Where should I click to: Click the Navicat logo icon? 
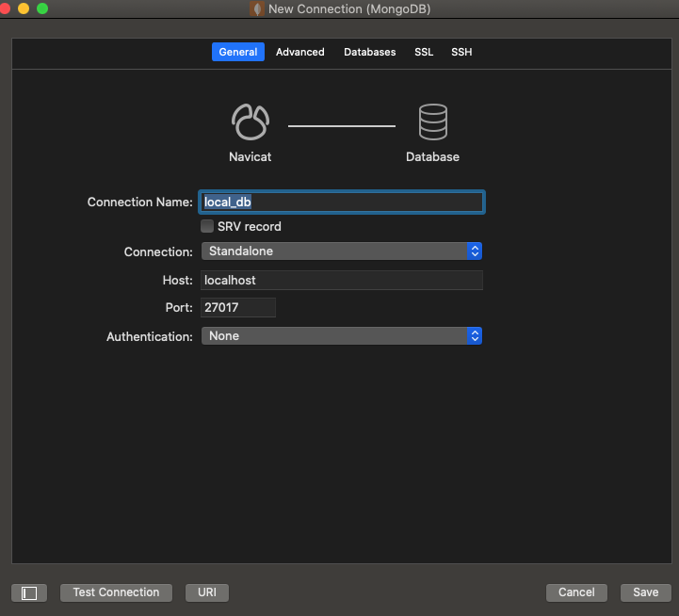click(x=250, y=122)
